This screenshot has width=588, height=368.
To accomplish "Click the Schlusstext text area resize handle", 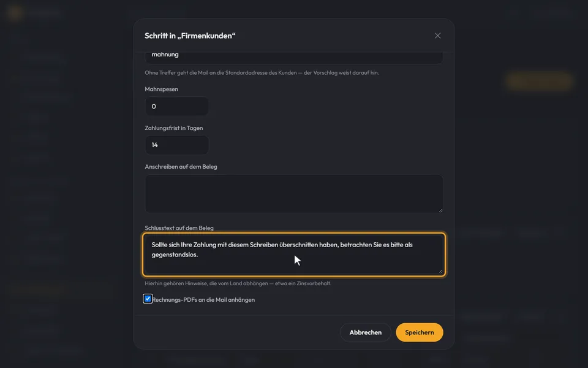I will [x=440, y=270].
